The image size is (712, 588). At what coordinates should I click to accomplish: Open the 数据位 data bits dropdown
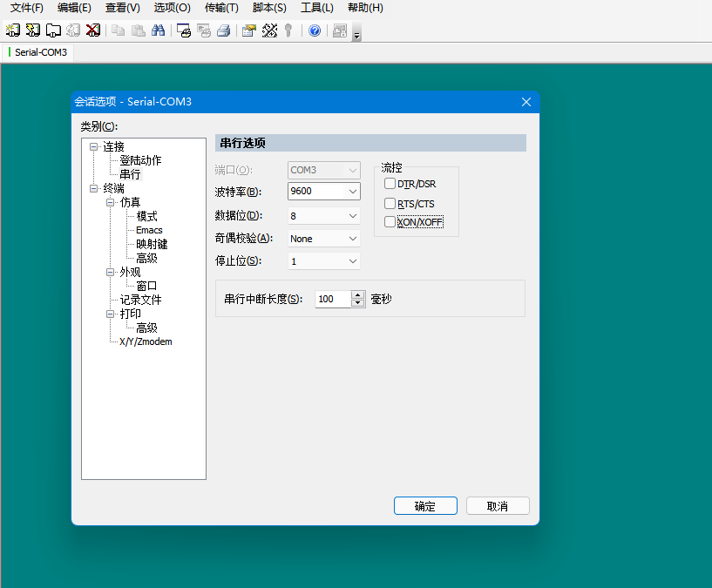352,216
